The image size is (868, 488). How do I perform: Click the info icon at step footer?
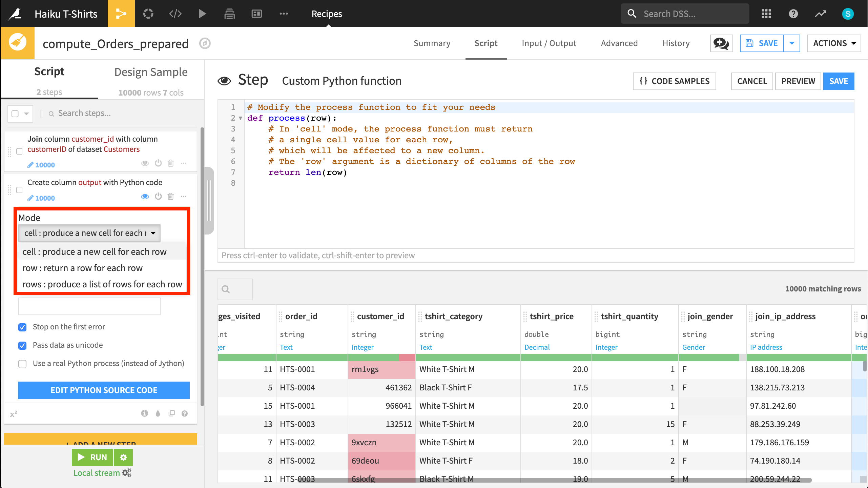tap(145, 413)
